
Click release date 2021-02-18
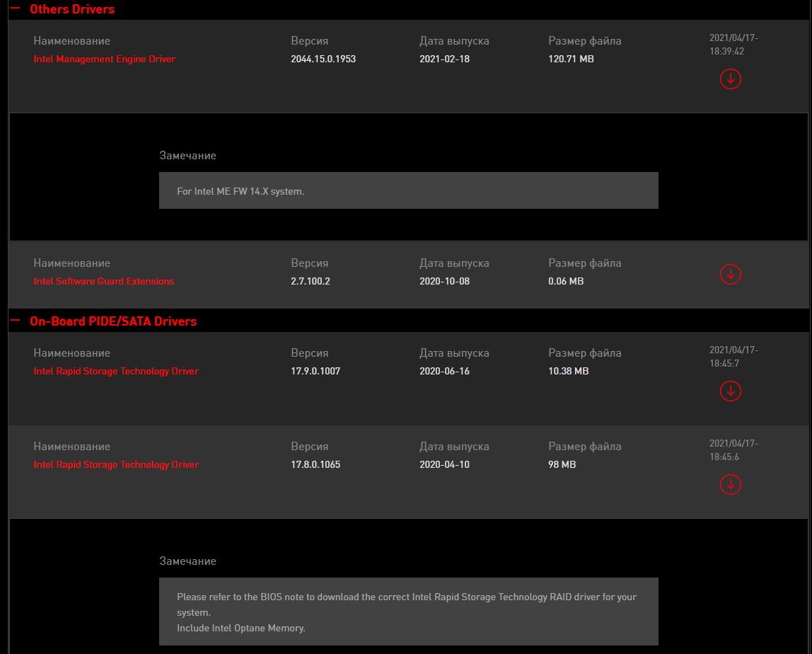tap(444, 59)
